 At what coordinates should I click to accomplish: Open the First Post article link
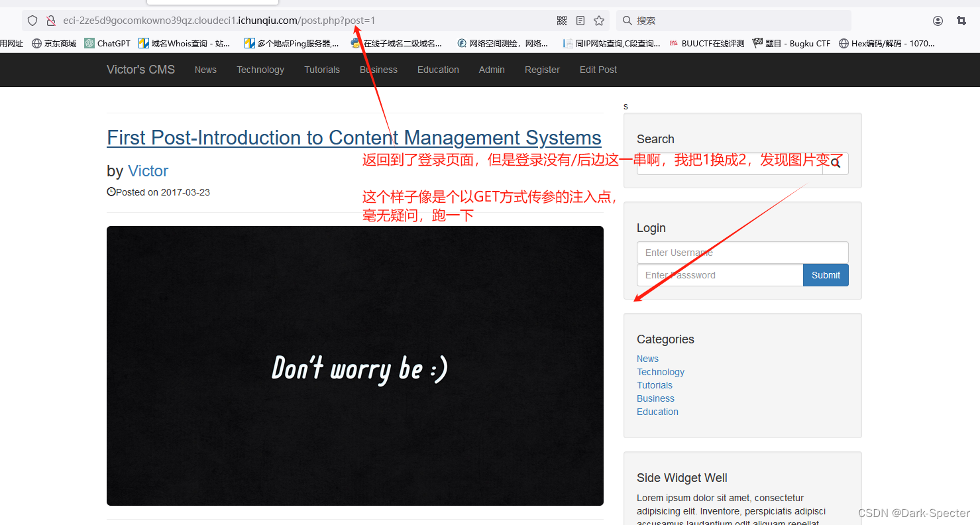(x=354, y=137)
